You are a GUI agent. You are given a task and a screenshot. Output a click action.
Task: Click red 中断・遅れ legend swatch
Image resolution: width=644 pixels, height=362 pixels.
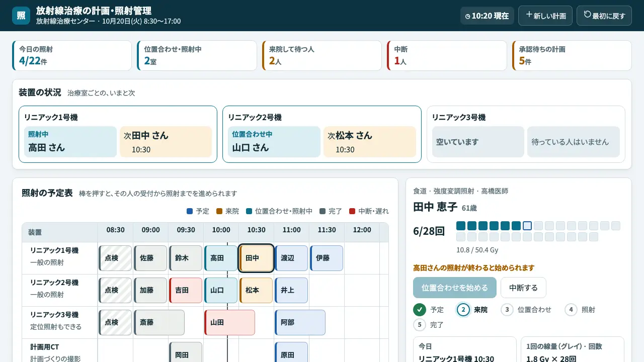tap(352, 211)
